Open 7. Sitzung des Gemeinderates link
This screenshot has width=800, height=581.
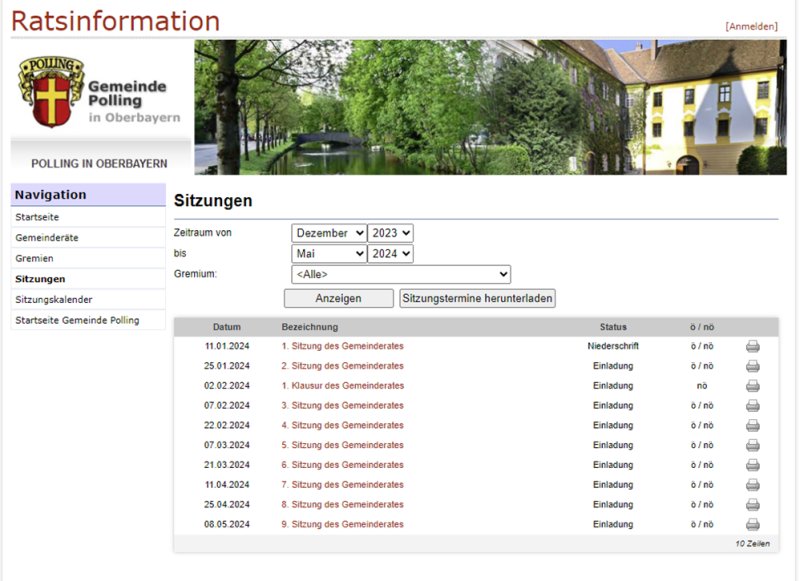(x=342, y=485)
